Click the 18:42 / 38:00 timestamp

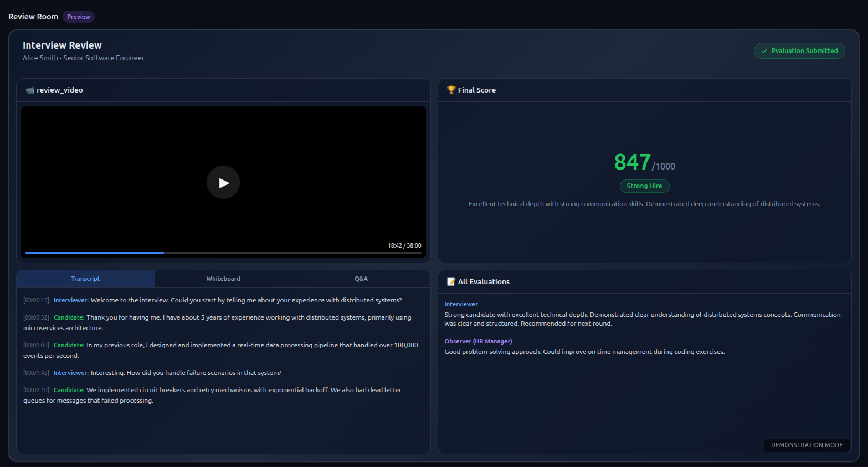coord(404,245)
